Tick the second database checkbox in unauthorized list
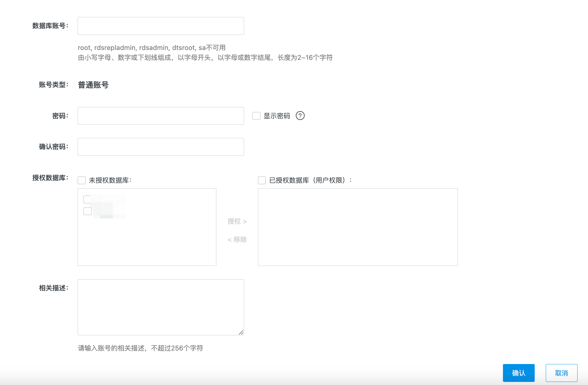Image resolution: width=588 pixels, height=385 pixels. (x=88, y=211)
